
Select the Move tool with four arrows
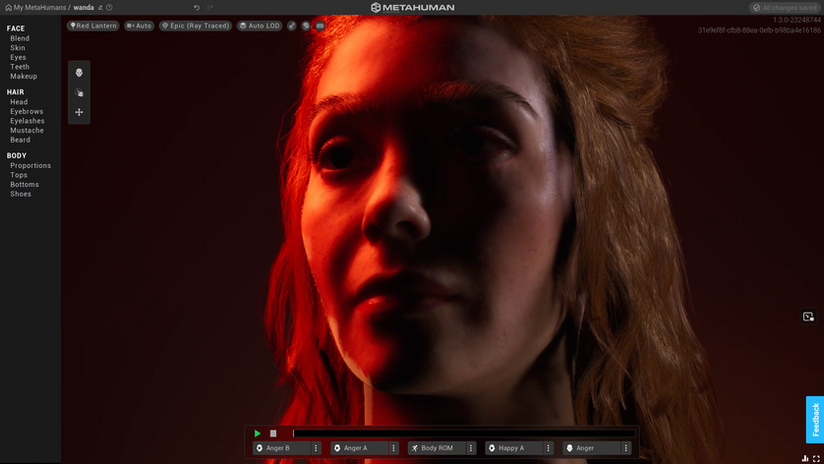click(79, 112)
